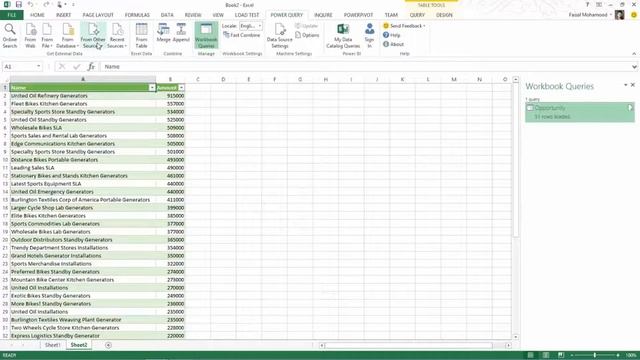Click the formula bar input showing Name
640x360 pixels.
365,67
